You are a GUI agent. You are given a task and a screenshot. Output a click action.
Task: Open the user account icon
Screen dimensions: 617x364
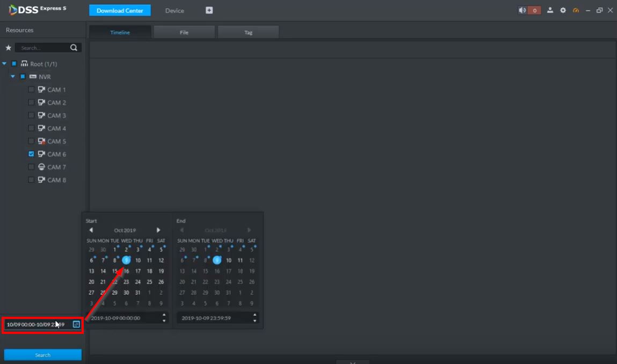tap(550, 10)
